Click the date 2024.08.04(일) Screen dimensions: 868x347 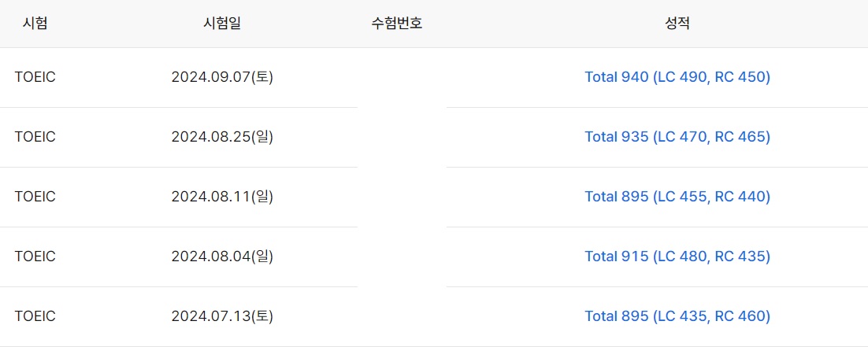tap(222, 257)
